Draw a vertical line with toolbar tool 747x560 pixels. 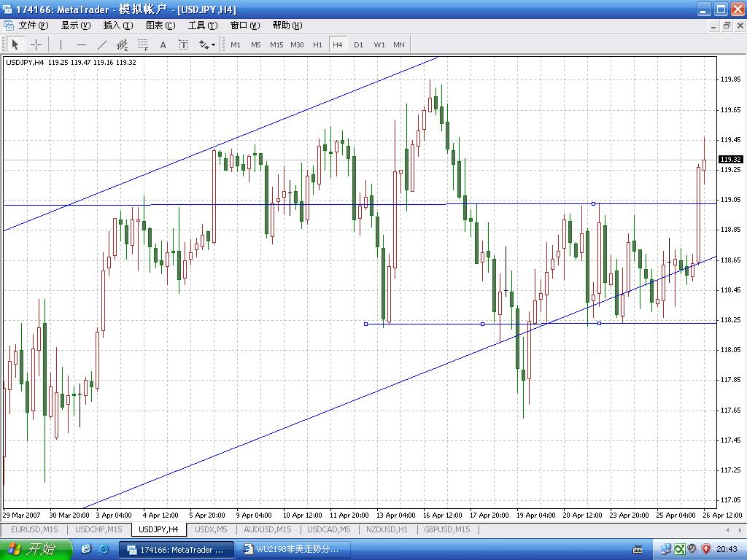pyautogui.click(x=61, y=44)
